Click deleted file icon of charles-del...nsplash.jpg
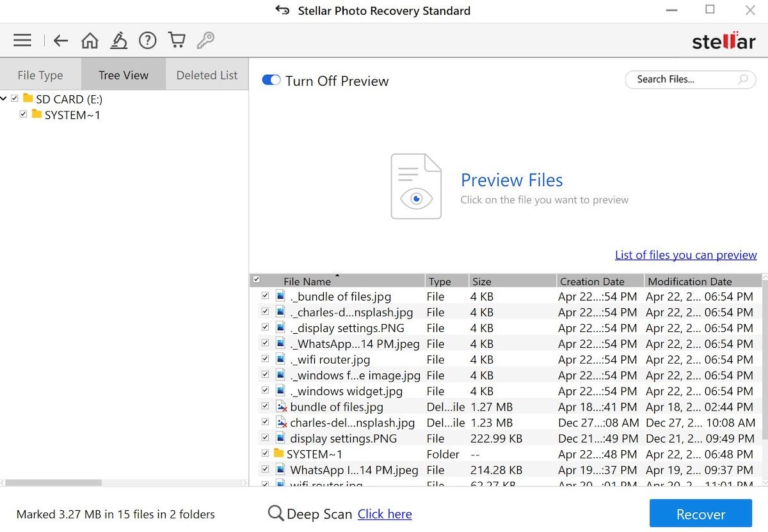This screenshot has height=532, width=768. coord(281,423)
